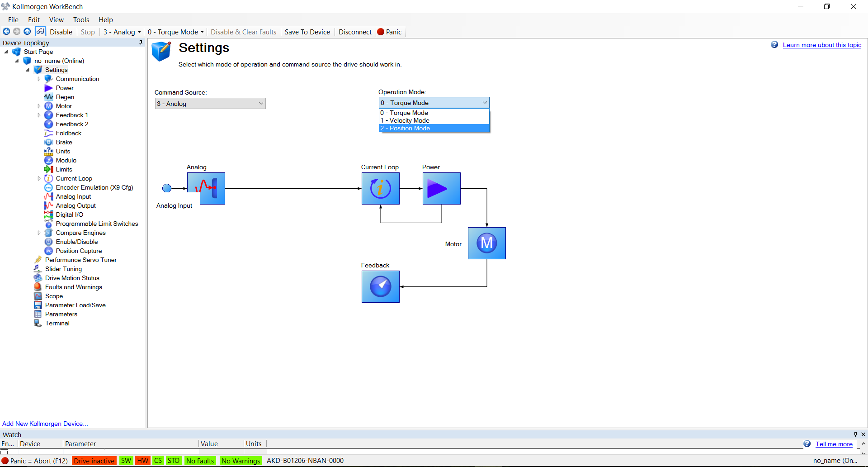The height and width of the screenshot is (467, 868).
Task: Select Position Capture tree item
Action: pyautogui.click(x=79, y=251)
